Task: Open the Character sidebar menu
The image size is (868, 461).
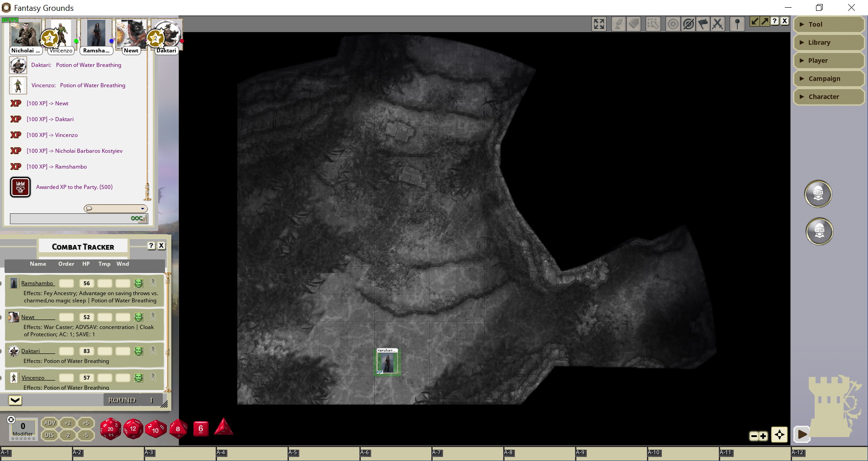Action: 829,97
